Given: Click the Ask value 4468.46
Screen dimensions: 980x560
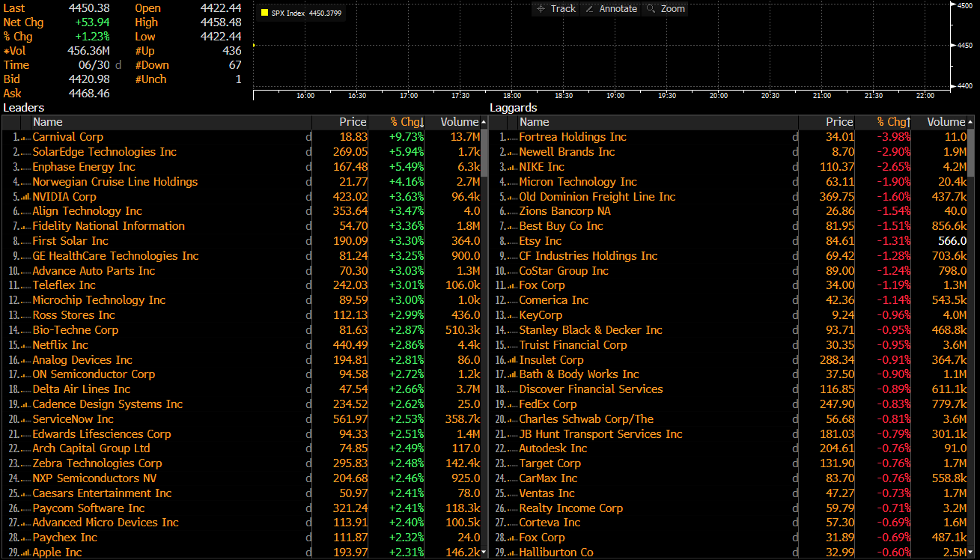Looking at the screenshot, I should click(89, 94).
